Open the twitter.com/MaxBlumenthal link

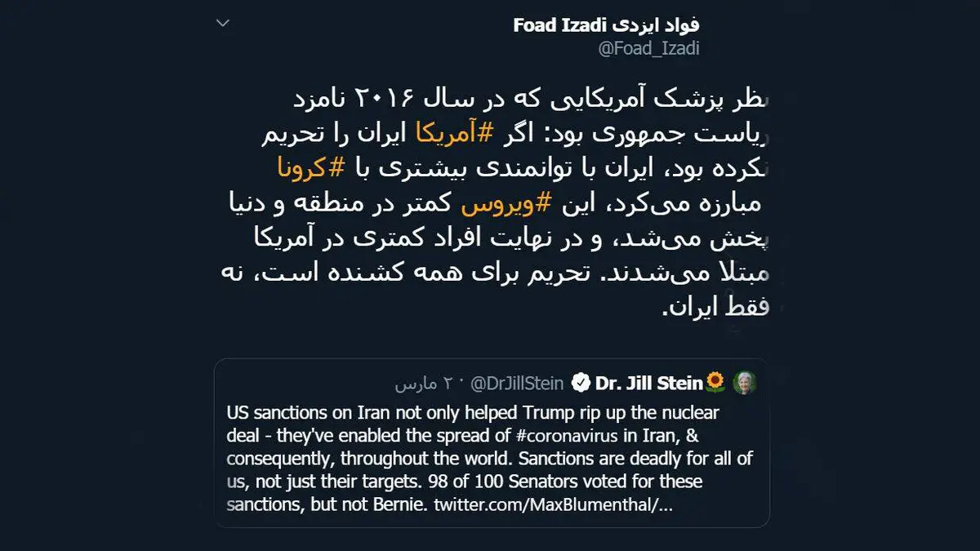tap(552, 504)
